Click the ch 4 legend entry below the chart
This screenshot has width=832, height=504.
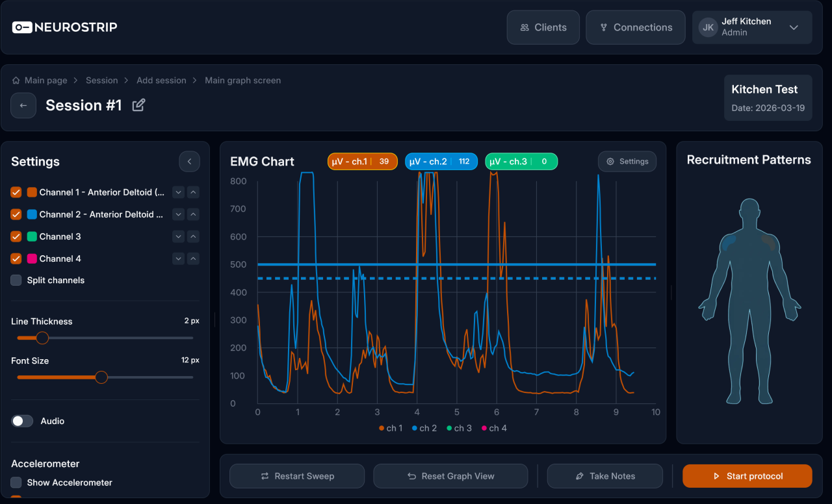click(x=495, y=428)
